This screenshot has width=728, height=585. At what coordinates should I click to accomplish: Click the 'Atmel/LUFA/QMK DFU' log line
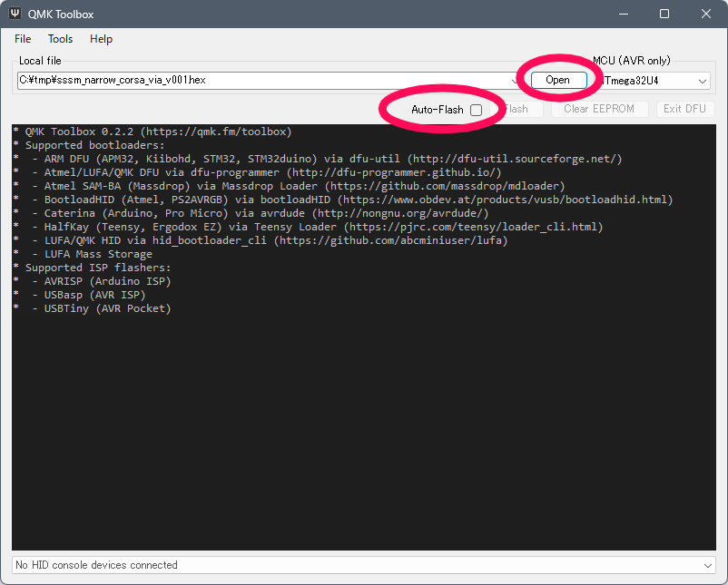click(x=257, y=172)
